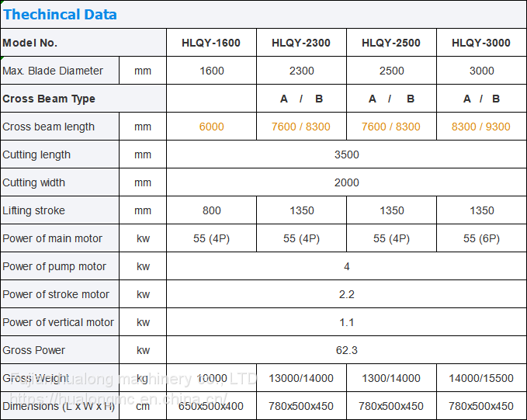Click the 55 (6P) main motor value
This screenshot has height=420, width=527.
click(x=481, y=238)
